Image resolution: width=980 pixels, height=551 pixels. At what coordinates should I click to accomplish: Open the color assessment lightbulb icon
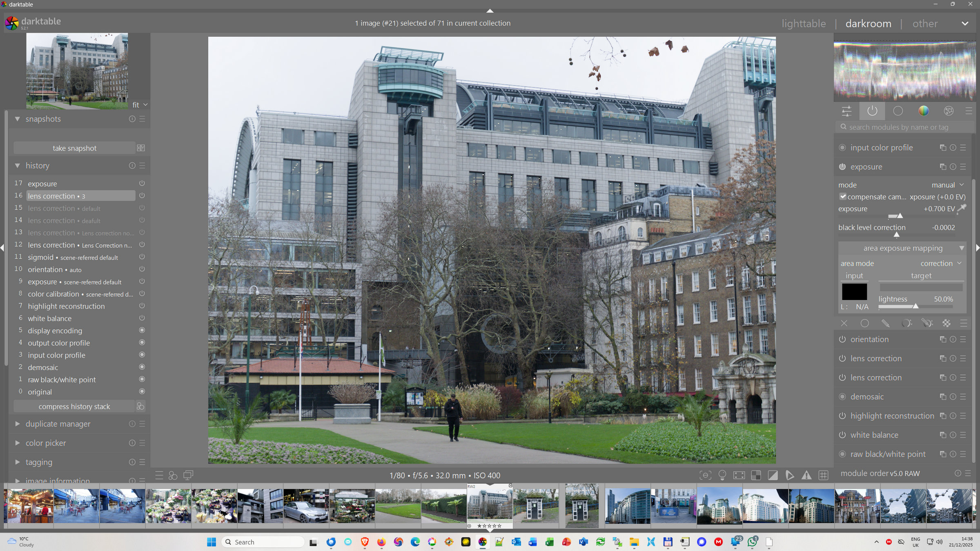[722, 475]
